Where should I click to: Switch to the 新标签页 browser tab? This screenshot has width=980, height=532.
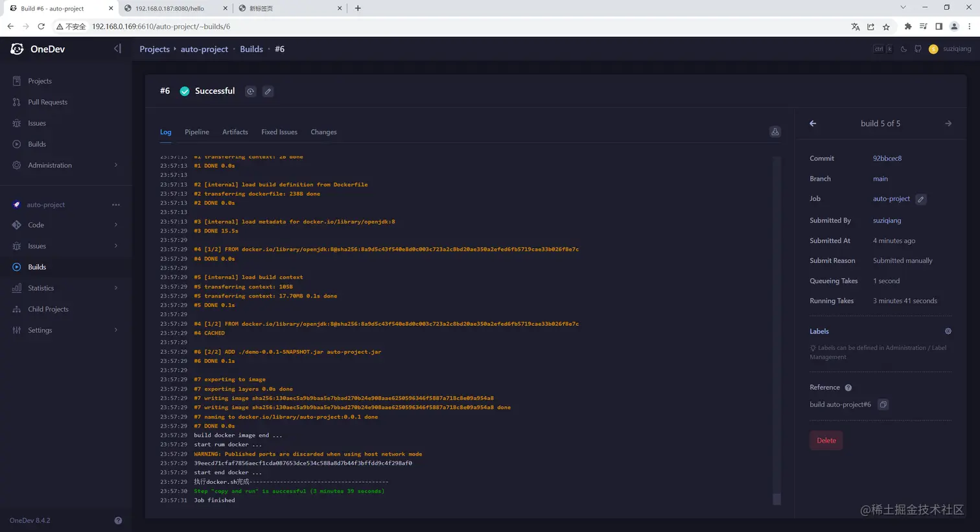coord(290,8)
